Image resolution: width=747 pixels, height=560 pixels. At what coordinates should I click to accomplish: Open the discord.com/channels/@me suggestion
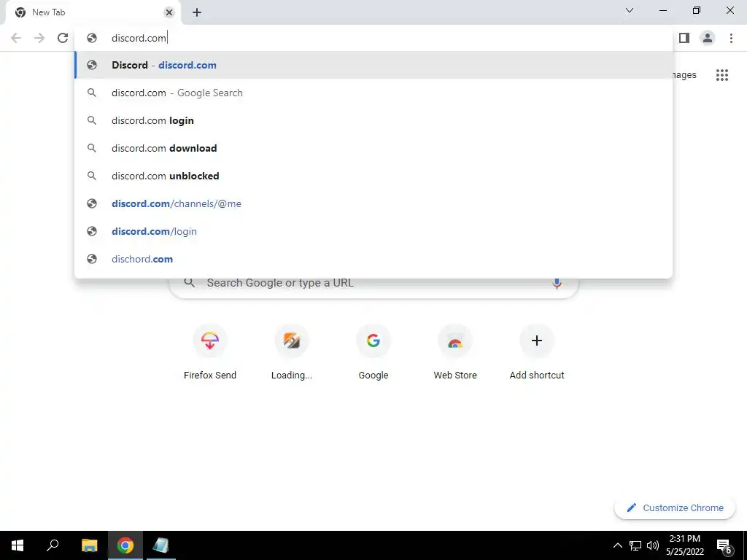(373, 203)
